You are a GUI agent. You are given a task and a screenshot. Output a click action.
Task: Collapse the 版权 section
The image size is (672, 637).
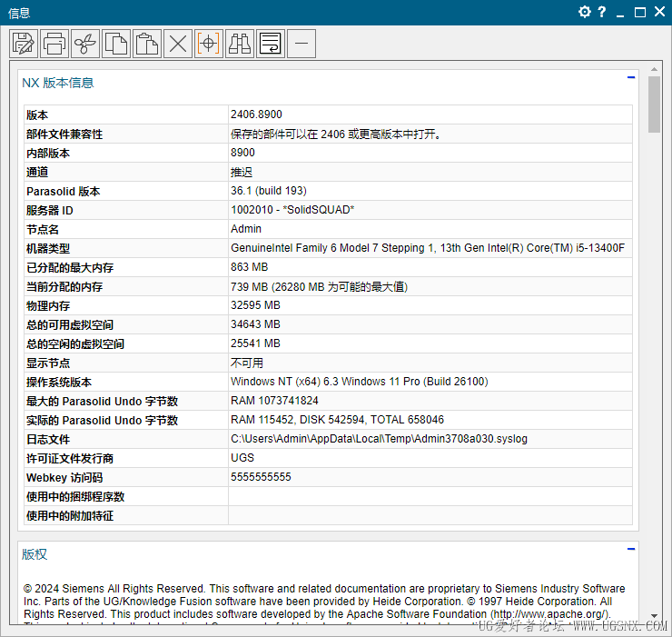click(631, 549)
